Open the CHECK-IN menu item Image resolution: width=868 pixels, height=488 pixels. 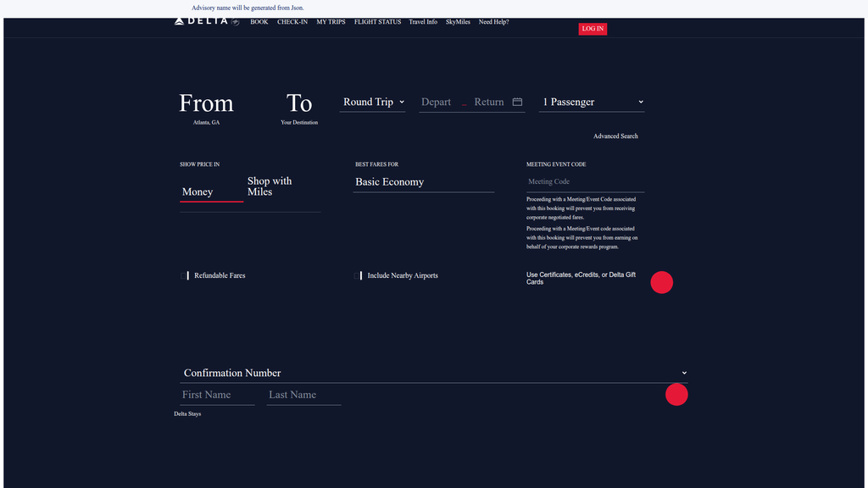(x=292, y=22)
